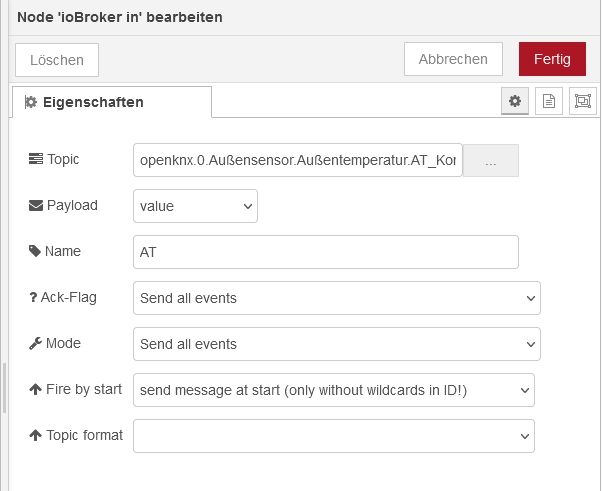Click the Löschen button
602x491 pixels.
coord(57,60)
